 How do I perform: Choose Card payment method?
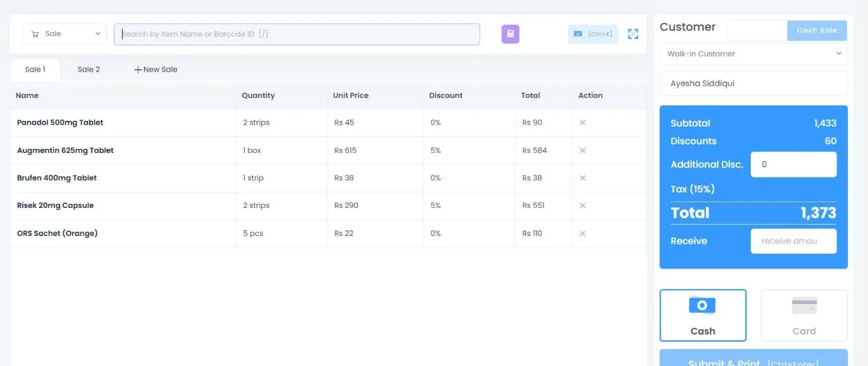tap(804, 315)
